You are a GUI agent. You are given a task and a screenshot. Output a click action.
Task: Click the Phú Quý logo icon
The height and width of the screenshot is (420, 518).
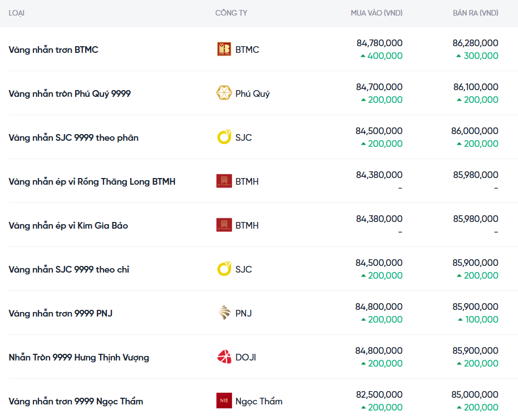coord(224,93)
